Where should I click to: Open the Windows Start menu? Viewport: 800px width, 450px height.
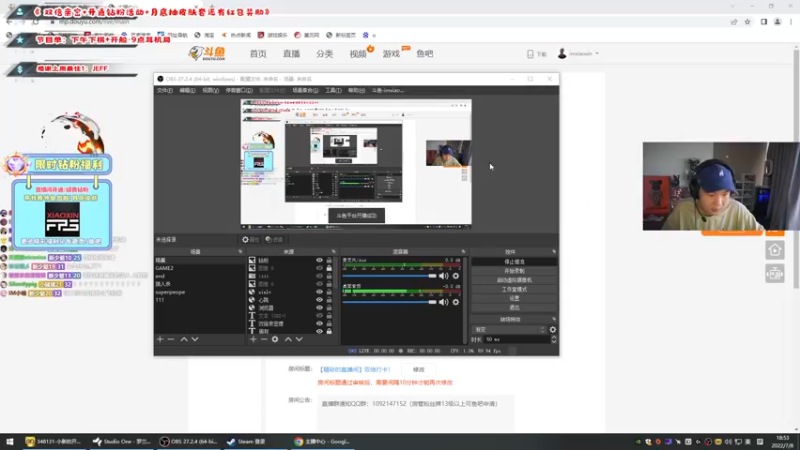click(10, 441)
